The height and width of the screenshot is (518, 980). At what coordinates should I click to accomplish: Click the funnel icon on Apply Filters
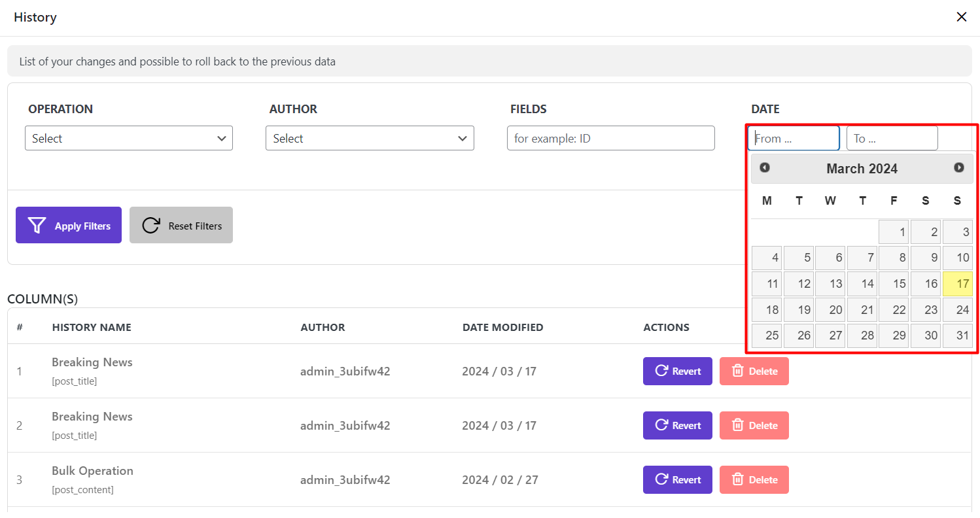pos(37,226)
